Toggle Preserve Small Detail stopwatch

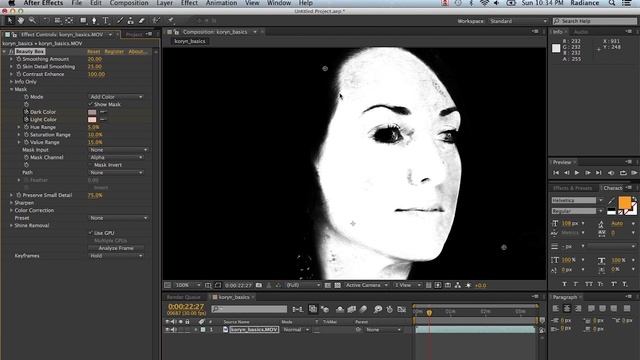tap(18, 195)
